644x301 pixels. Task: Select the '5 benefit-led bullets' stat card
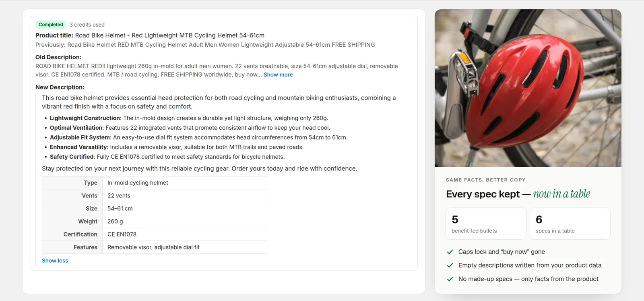pyautogui.click(x=486, y=224)
